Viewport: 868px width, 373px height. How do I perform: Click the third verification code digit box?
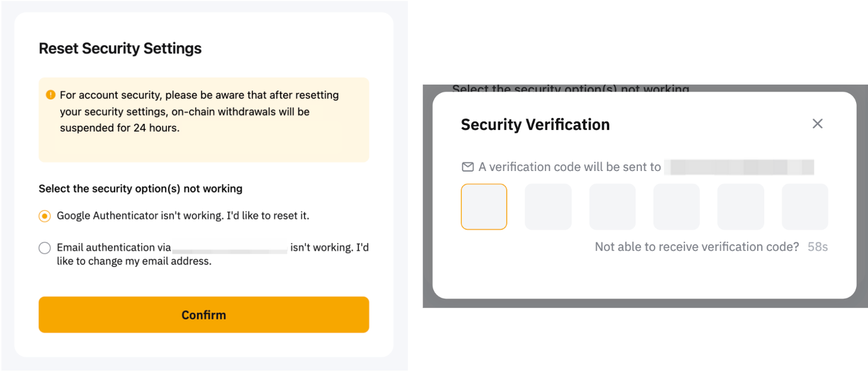(612, 207)
